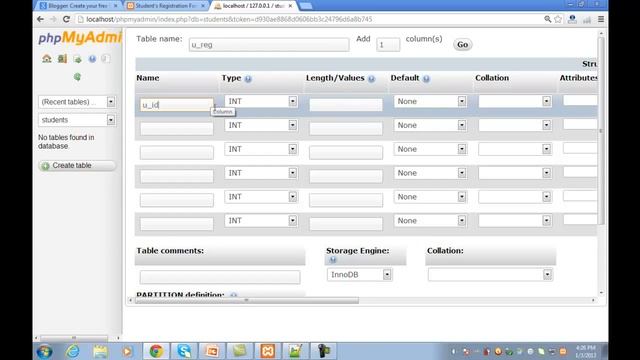
Task: Click the phpMyAdmin Home icon
Action: 47,59
